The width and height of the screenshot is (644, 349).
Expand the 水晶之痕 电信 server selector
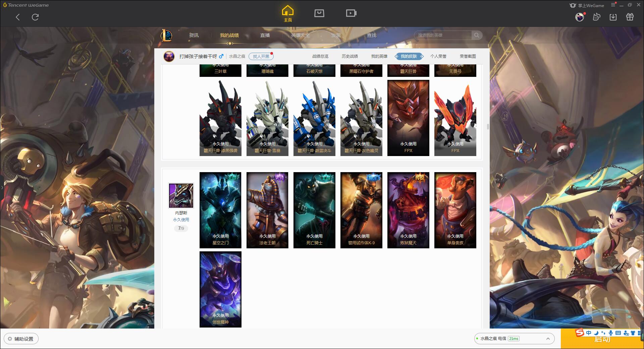[514, 339]
